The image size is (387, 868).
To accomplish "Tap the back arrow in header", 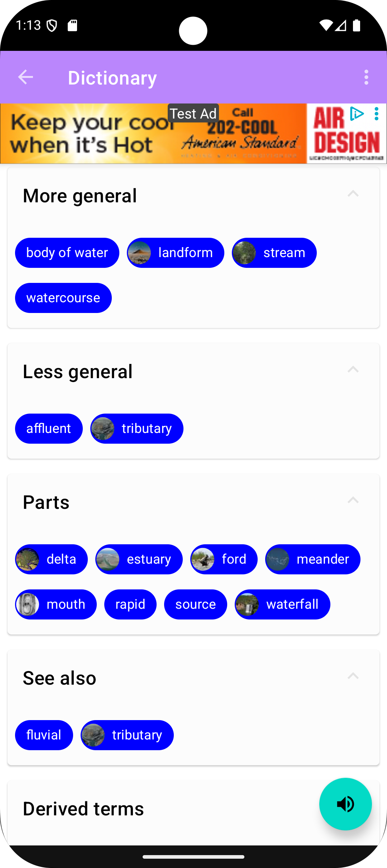I will click(x=25, y=77).
